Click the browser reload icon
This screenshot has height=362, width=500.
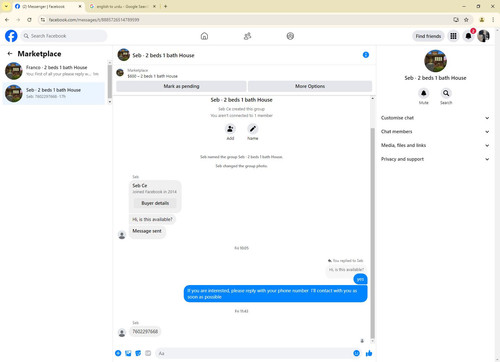pyautogui.click(x=29, y=20)
